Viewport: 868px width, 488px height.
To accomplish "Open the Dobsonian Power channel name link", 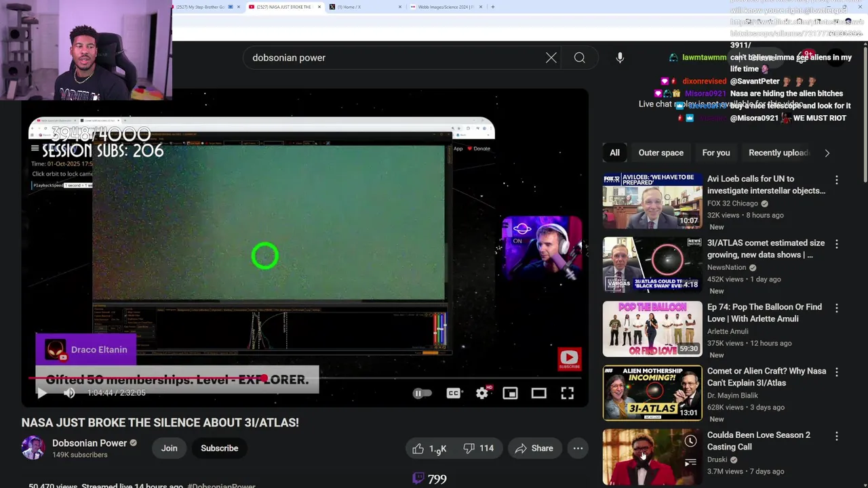I will [90, 443].
